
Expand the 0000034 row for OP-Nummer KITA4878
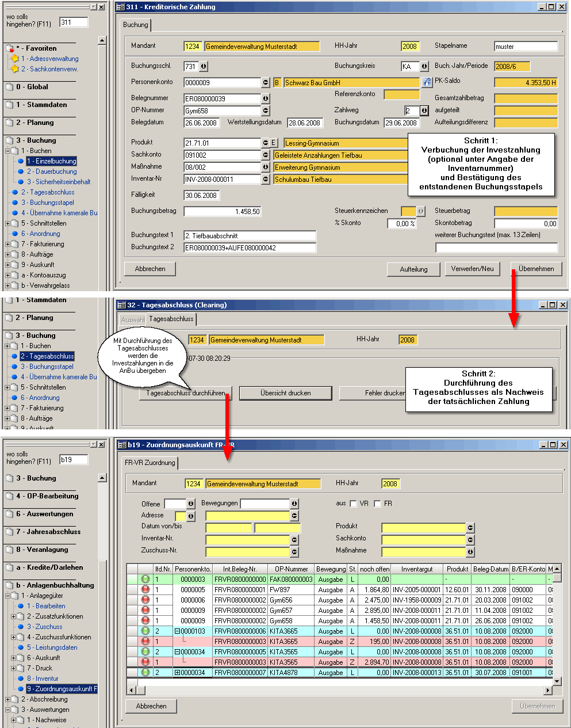(x=178, y=672)
